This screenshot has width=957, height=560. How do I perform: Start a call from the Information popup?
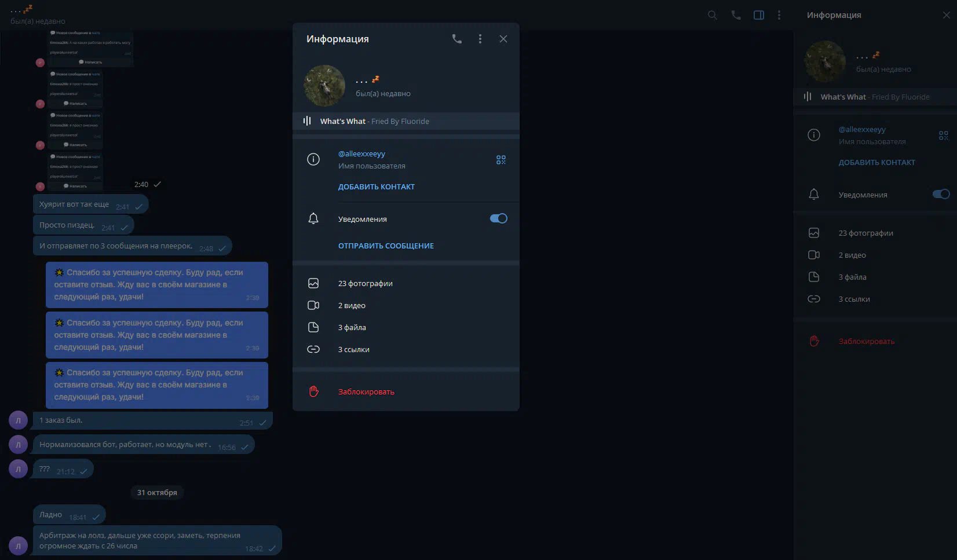point(457,39)
